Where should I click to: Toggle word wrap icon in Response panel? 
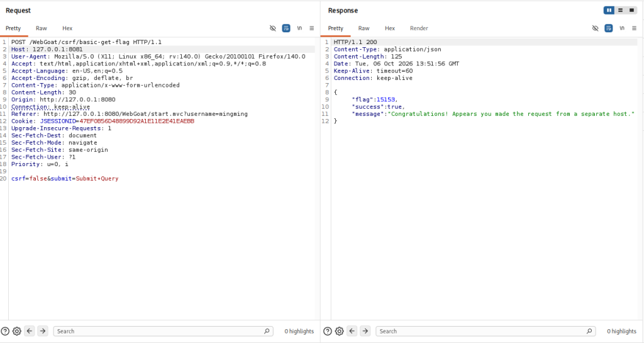pos(609,28)
